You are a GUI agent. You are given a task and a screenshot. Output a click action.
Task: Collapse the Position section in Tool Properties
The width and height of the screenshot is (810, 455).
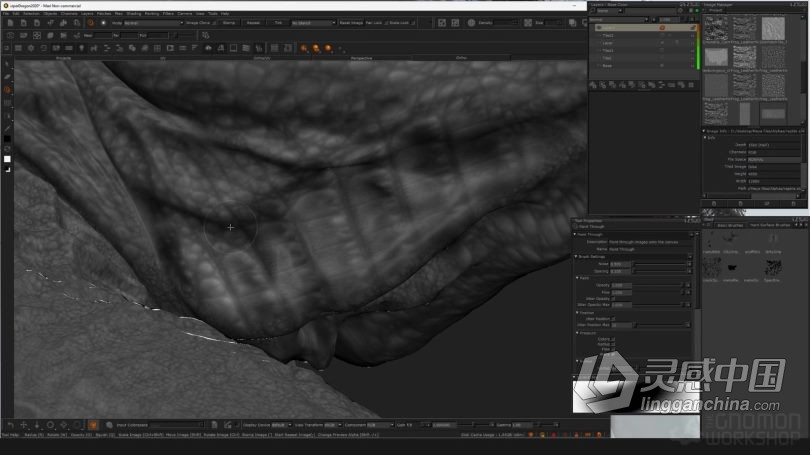point(578,312)
